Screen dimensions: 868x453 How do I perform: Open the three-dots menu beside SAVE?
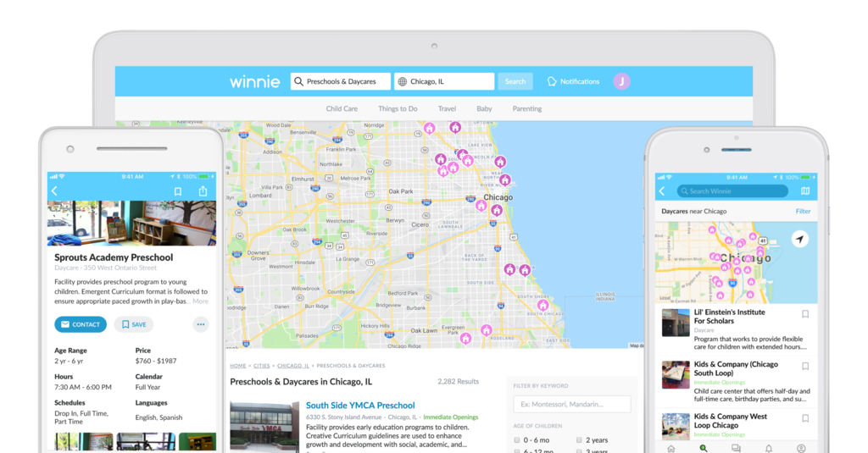(x=200, y=324)
